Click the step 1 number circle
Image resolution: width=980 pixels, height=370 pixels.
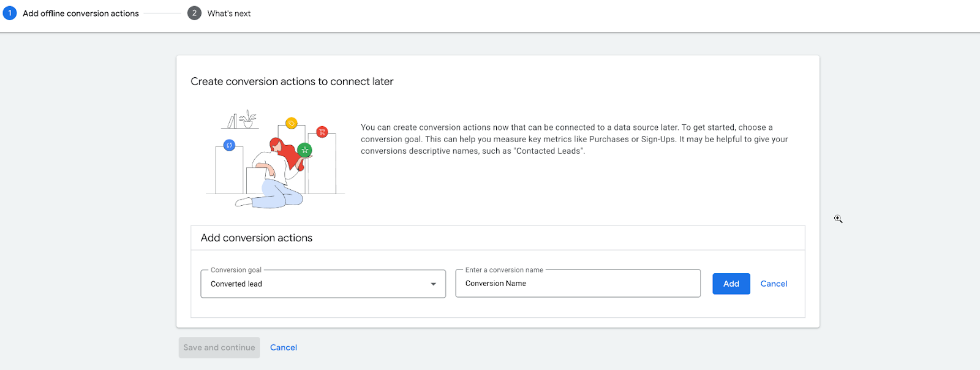[x=10, y=13]
